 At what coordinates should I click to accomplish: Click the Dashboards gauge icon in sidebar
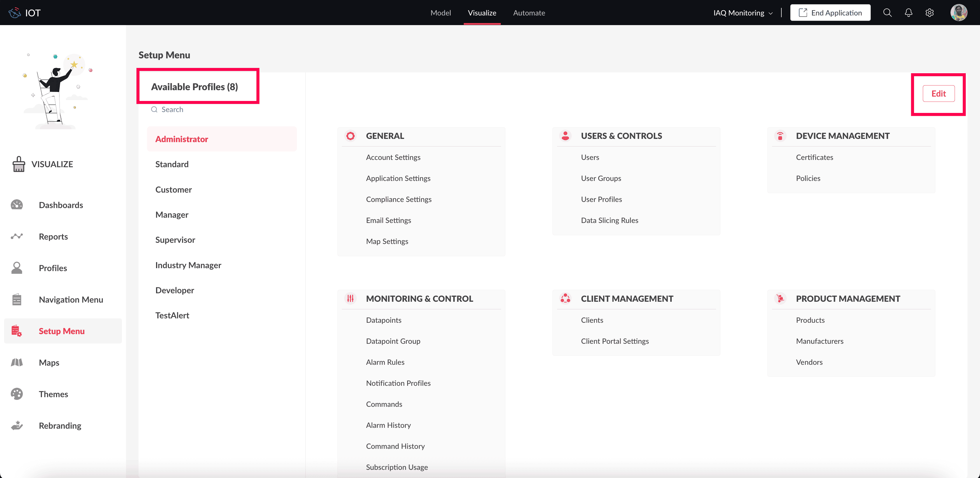pos(17,205)
